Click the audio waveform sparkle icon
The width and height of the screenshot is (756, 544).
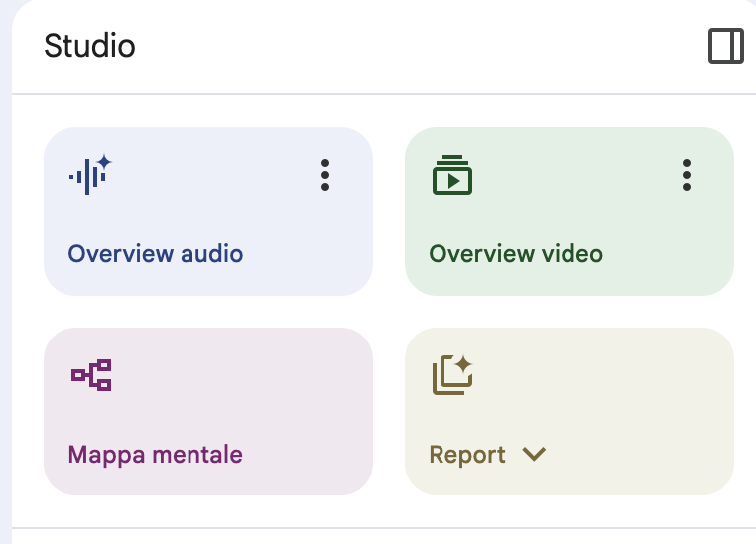click(90, 175)
